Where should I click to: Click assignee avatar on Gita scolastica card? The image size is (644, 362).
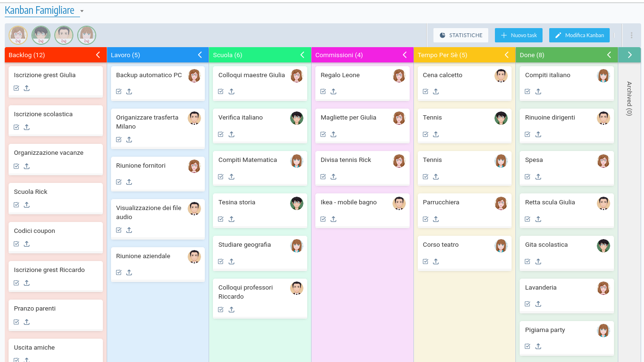tap(604, 246)
